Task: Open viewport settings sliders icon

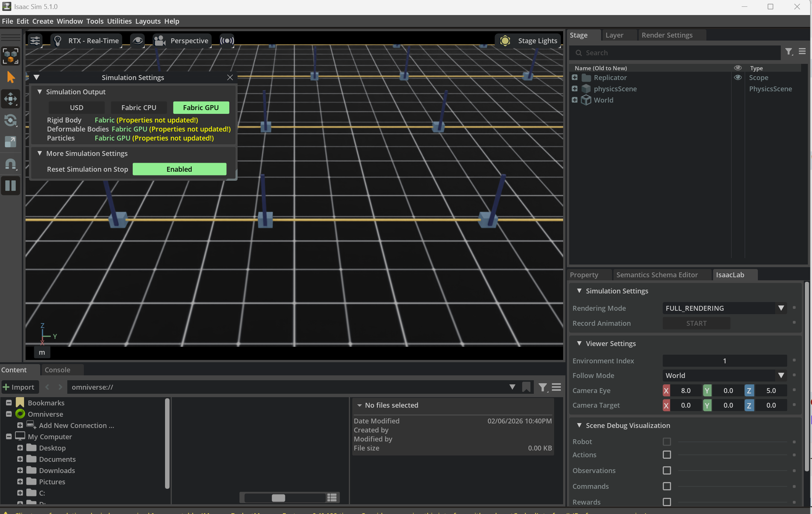Action: point(35,41)
